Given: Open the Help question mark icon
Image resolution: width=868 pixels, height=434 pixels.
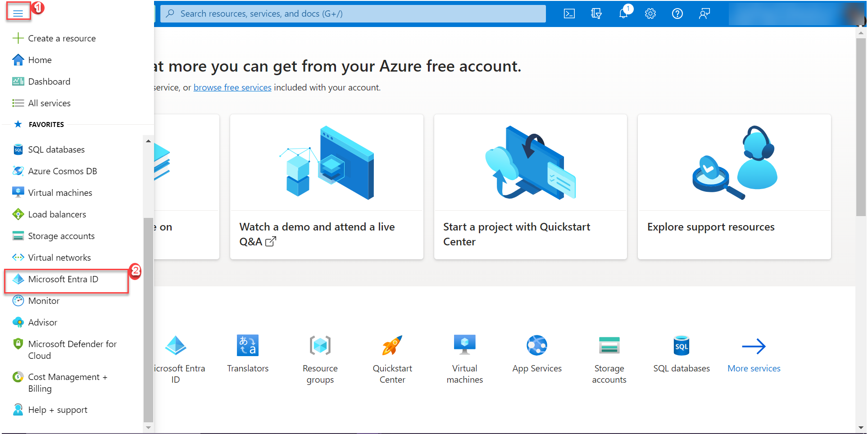Looking at the screenshot, I should click(677, 14).
